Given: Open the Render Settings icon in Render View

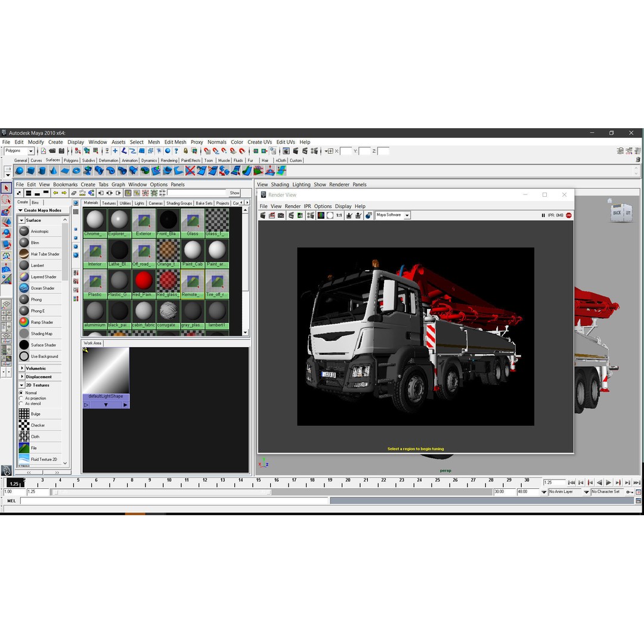Looking at the screenshot, I should coord(370,216).
